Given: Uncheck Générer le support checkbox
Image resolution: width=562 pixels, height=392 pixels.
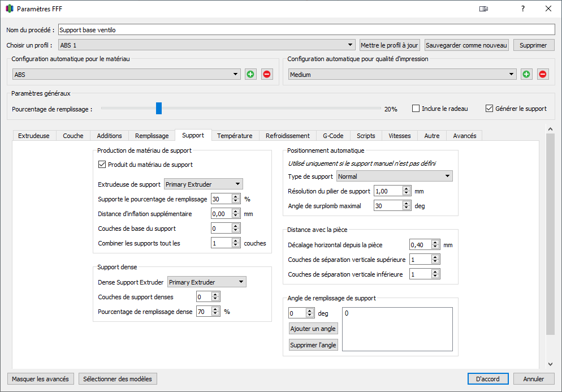Looking at the screenshot, I should (490, 109).
